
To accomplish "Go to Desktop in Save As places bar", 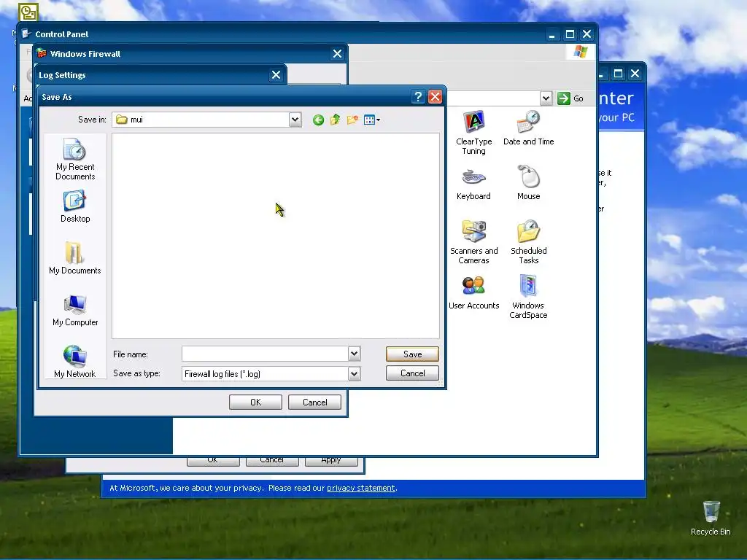I will point(75,206).
